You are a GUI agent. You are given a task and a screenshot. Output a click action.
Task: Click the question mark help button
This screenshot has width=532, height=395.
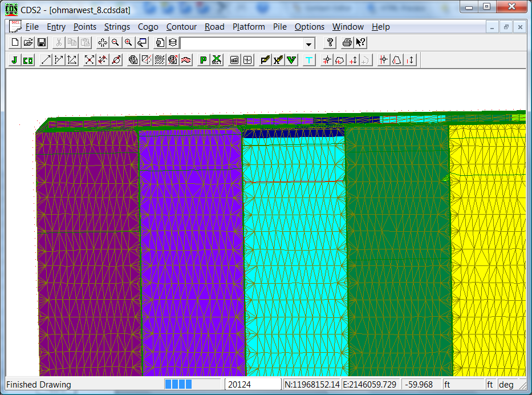point(330,43)
